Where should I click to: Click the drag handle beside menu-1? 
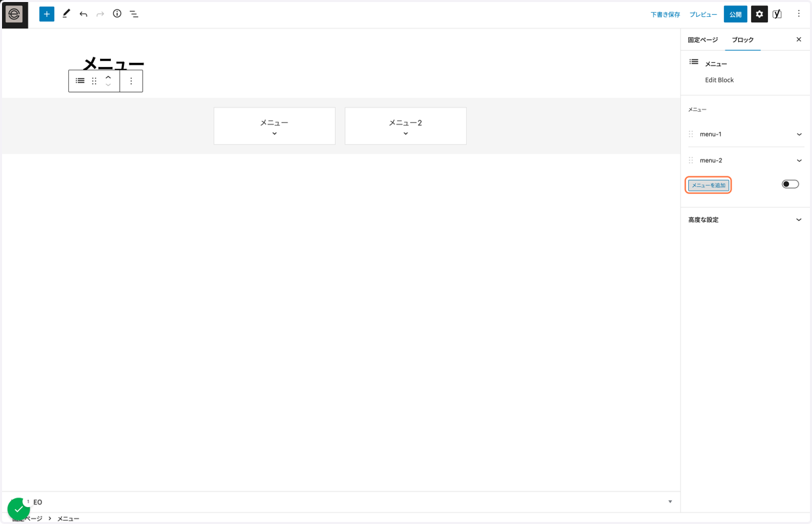tap(691, 134)
